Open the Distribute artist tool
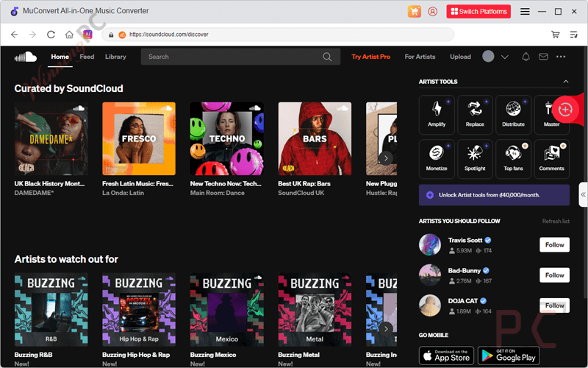Image resolution: width=588 pixels, height=368 pixels. pyautogui.click(x=513, y=115)
